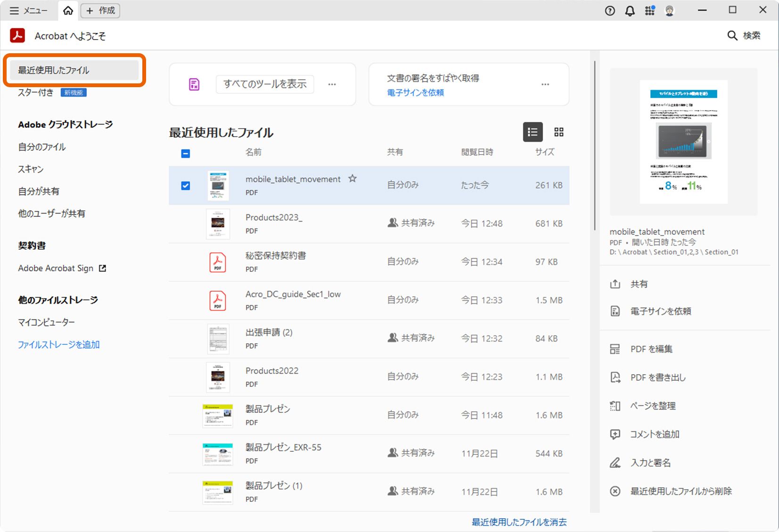
Task: Select the 製品プレゼン file row name
Action: coord(268,409)
